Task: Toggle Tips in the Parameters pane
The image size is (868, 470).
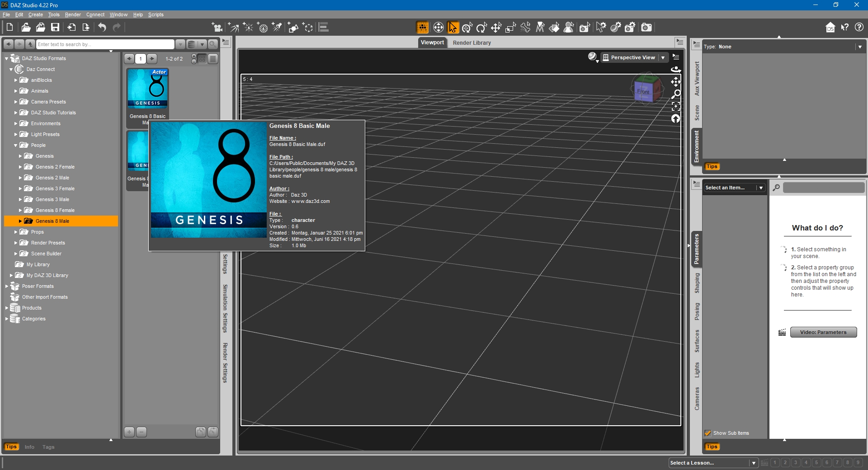Action: 712,446
